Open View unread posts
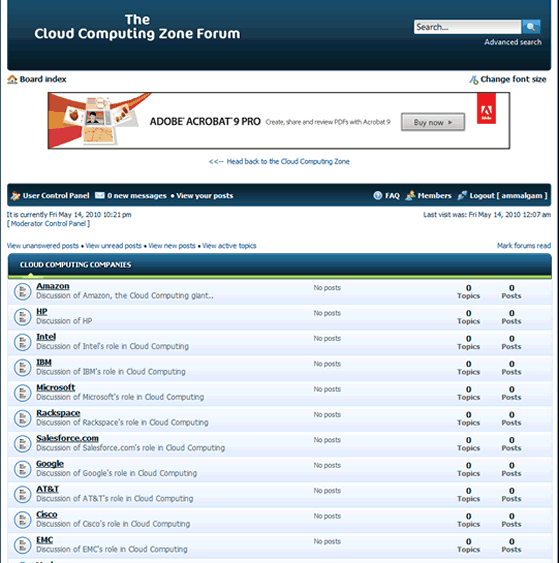Image resolution: width=559 pixels, height=563 pixels. [x=113, y=246]
